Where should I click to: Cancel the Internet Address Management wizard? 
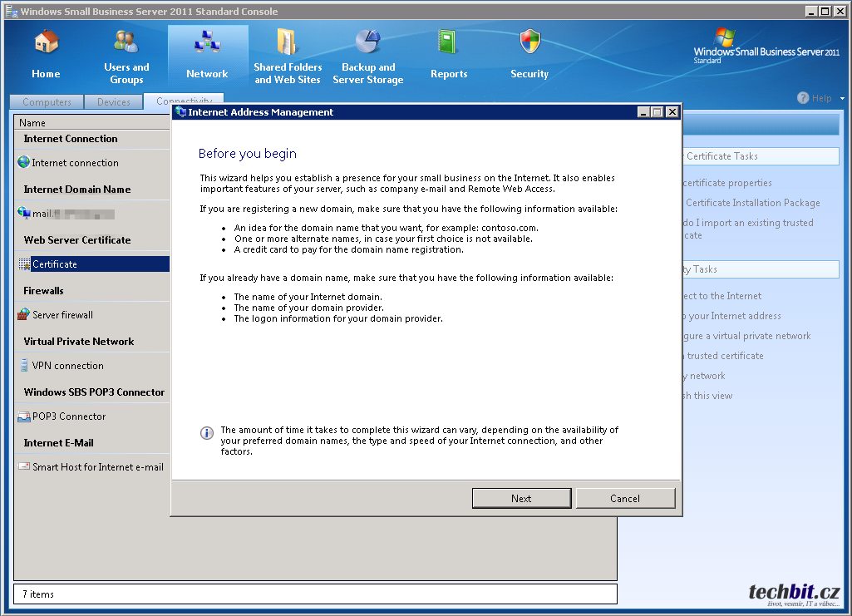625,499
